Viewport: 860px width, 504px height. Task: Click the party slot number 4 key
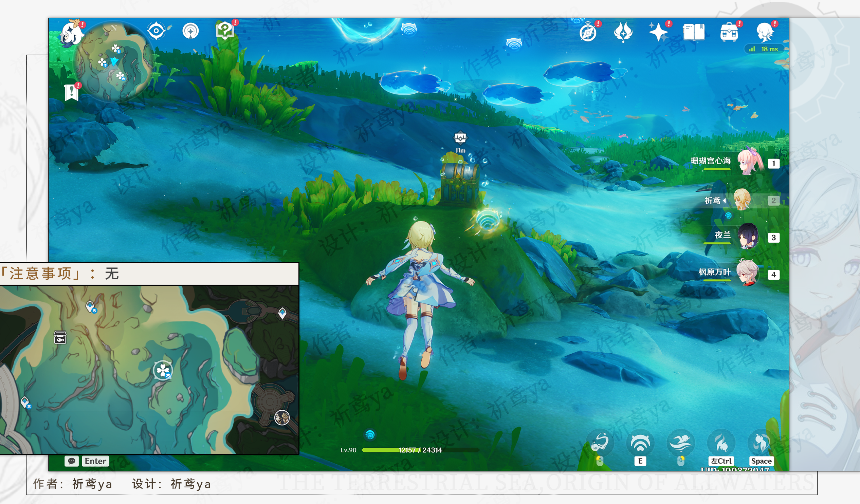[774, 275]
